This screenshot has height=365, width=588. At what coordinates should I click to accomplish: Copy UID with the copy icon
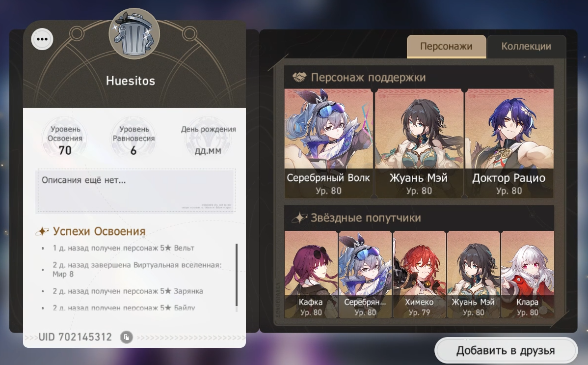point(126,337)
